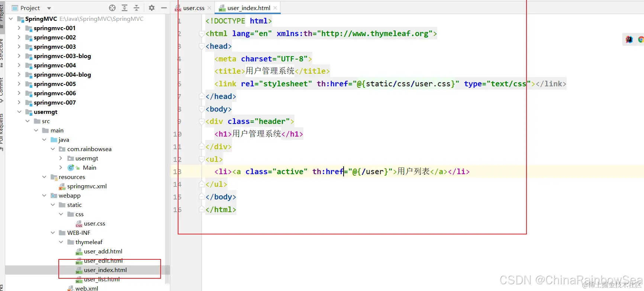Viewport: 644px width, 291px height.
Task: Open web.xml file
Action: pos(87,288)
